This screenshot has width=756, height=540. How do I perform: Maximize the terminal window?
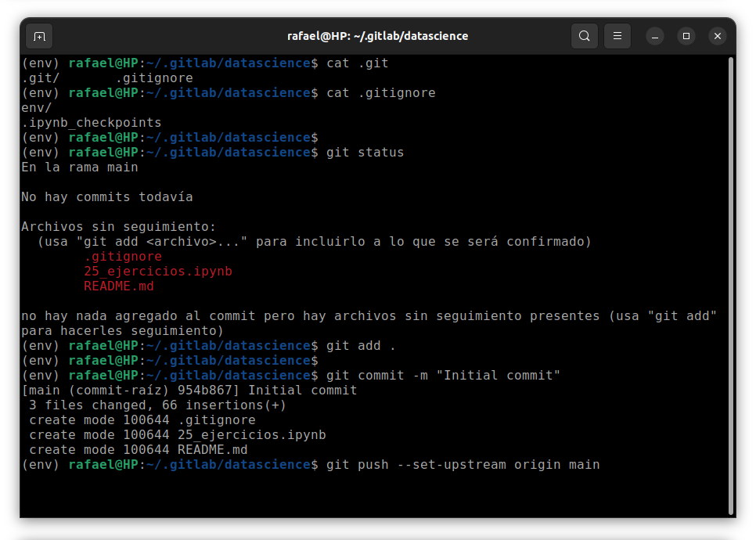pos(686,36)
